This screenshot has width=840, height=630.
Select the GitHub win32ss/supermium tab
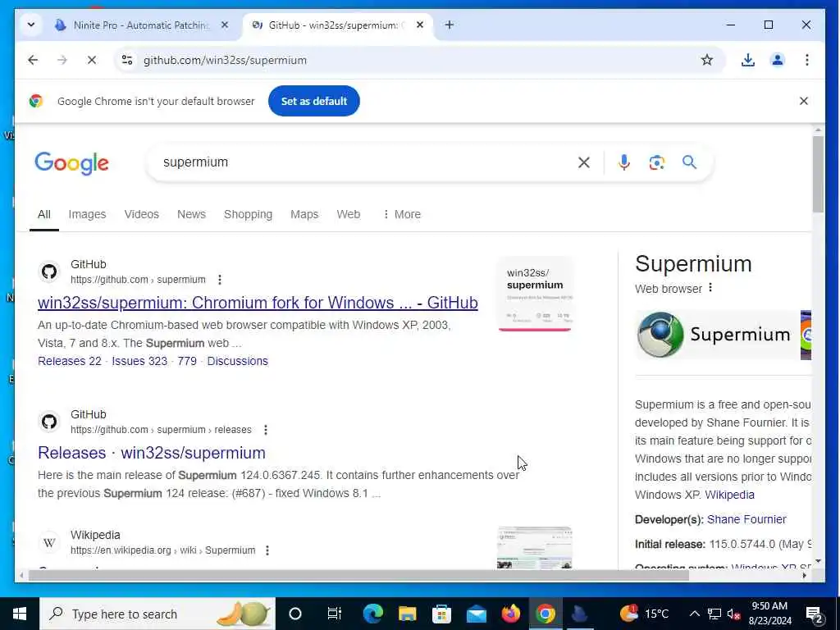point(337,25)
